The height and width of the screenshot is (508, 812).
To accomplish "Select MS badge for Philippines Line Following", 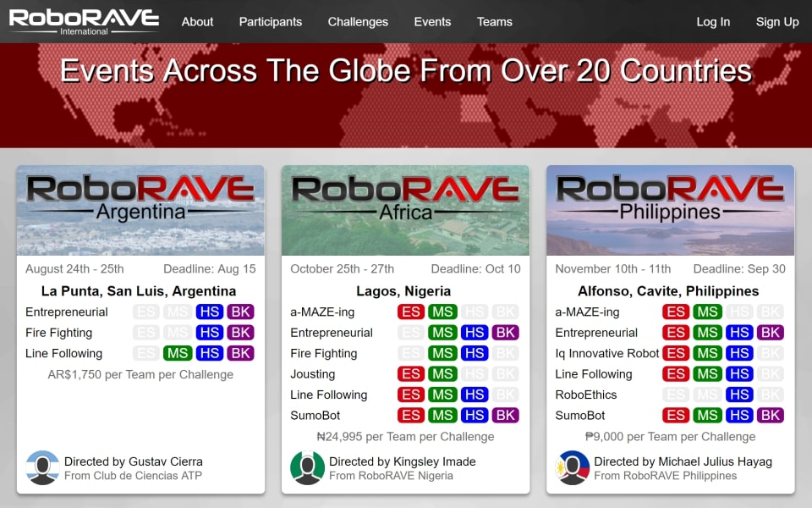I will [x=707, y=373].
